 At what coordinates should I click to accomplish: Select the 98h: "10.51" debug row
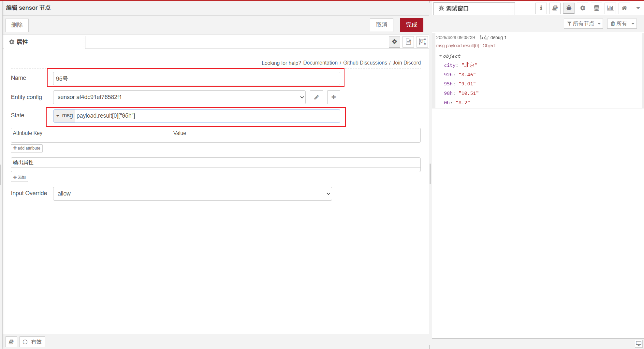[461, 93]
